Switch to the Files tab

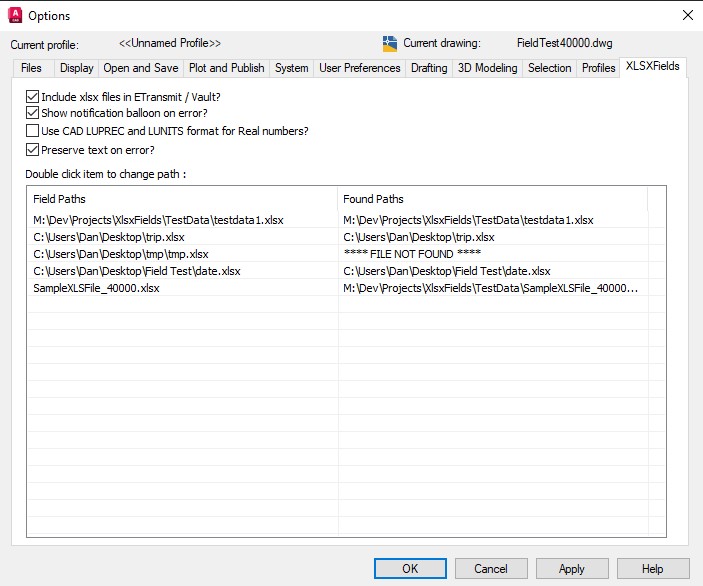click(31, 68)
